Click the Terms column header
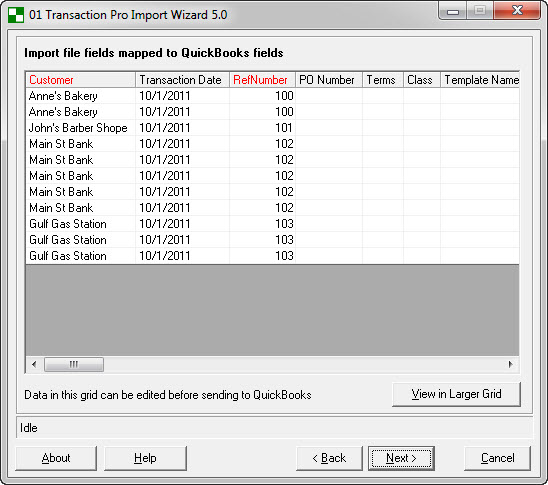Screen dimensions: 548x485 pos(383,80)
